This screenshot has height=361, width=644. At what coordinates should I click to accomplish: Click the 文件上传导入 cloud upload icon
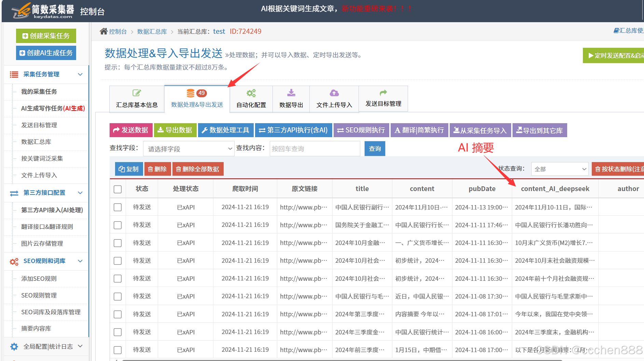point(334,93)
